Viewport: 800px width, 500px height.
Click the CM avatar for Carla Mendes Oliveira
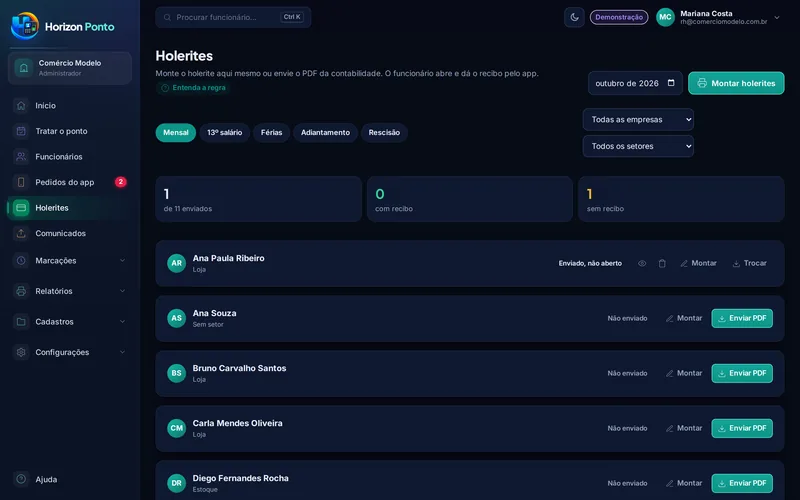coord(177,428)
